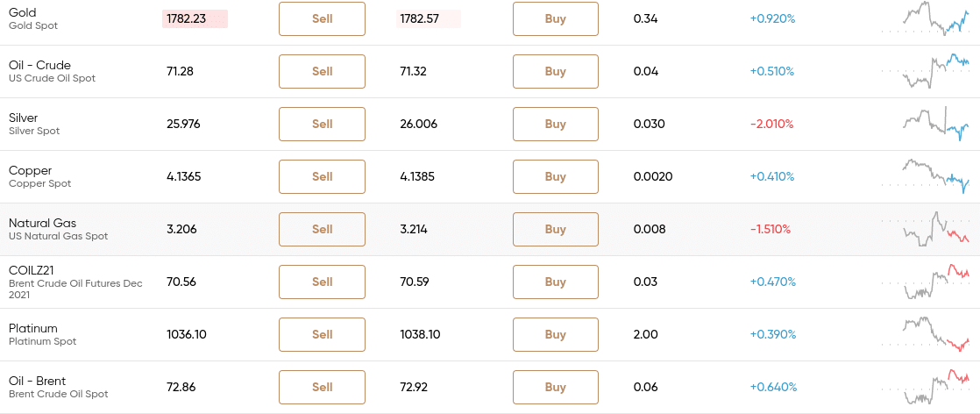Click Sell for Oil - Crude

click(322, 71)
